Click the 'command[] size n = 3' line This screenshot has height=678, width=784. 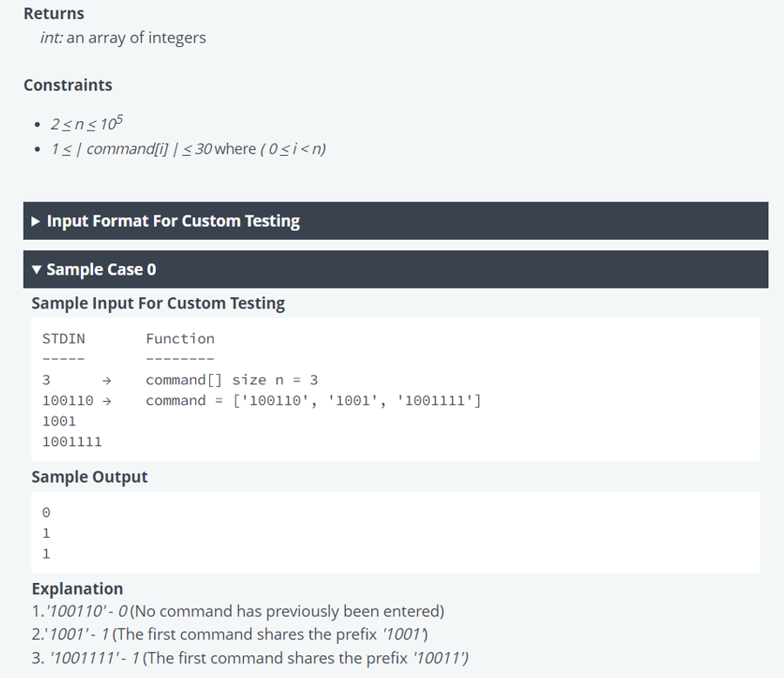(232, 380)
